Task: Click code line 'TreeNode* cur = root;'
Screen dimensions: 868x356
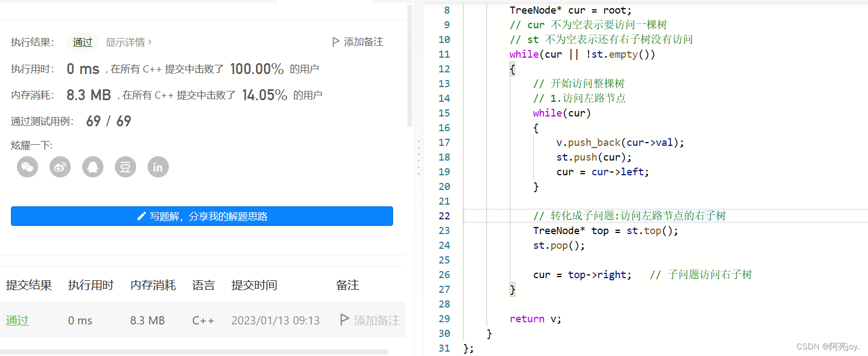Action: [x=571, y=10]
